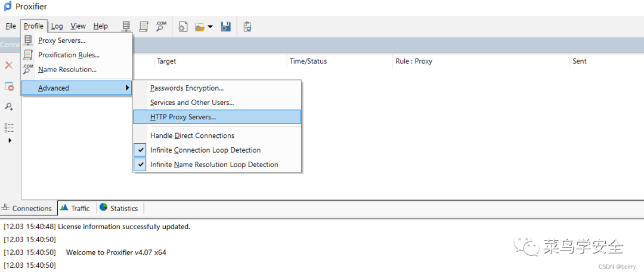Click the open profile folder icon

pos(200,27)
